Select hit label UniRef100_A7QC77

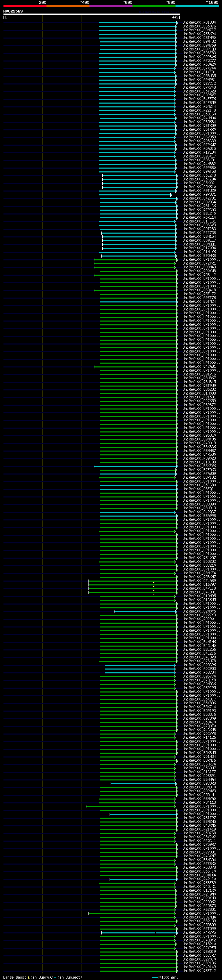tap(199, 60)
